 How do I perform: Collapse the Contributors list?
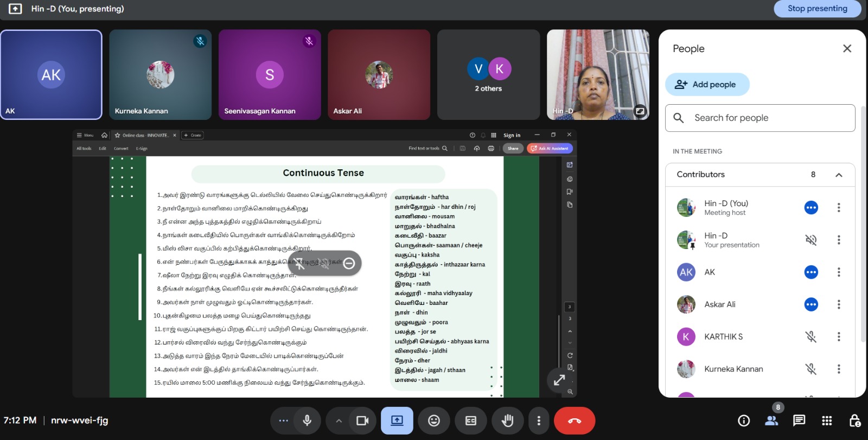pyautogui.click(x=839, y=175)
